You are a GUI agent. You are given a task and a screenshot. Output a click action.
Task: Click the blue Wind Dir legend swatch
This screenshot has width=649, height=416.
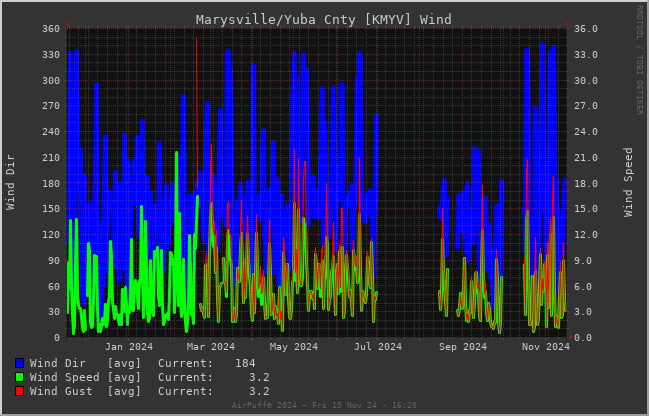pyautogui.click(x=19, y=363)
